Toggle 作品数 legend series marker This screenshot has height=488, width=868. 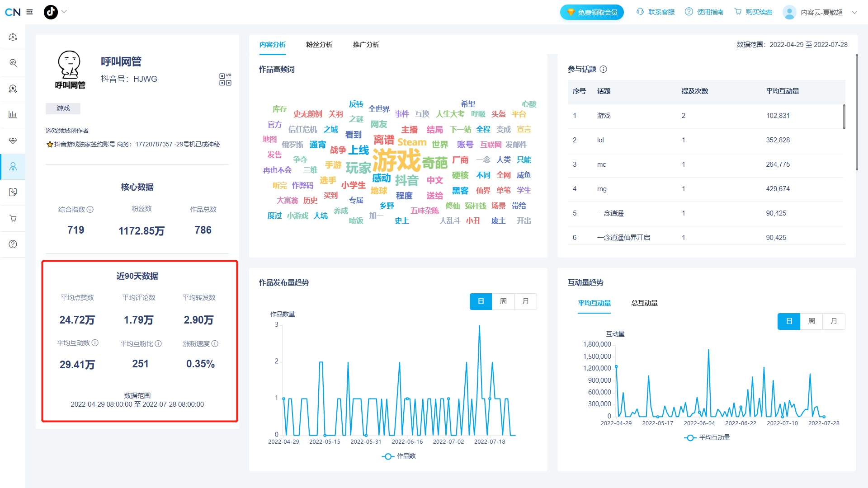pos(388,456)
